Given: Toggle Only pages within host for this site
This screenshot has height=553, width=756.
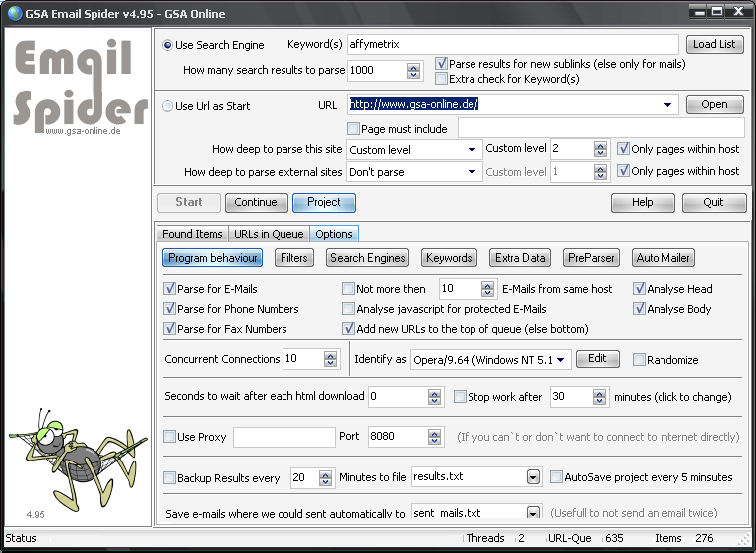Looking at the screenshot, I should (623, 148).
